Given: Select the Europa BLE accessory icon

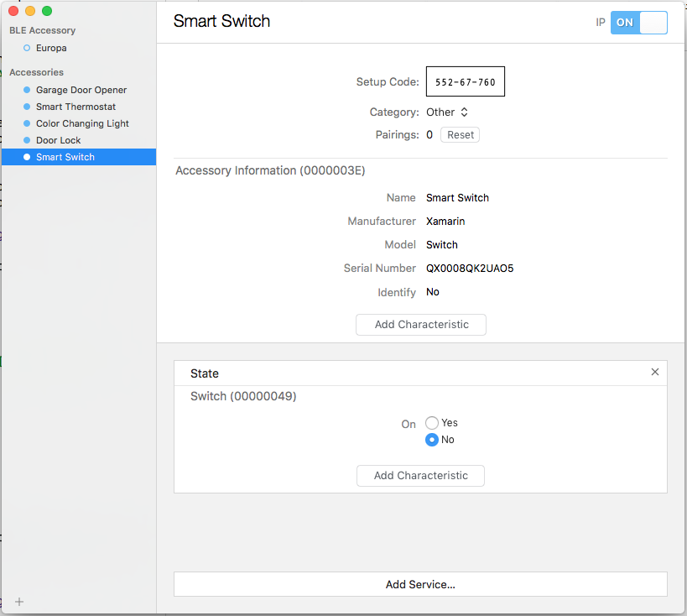Looking at the screenshot, I should [29, 48].
